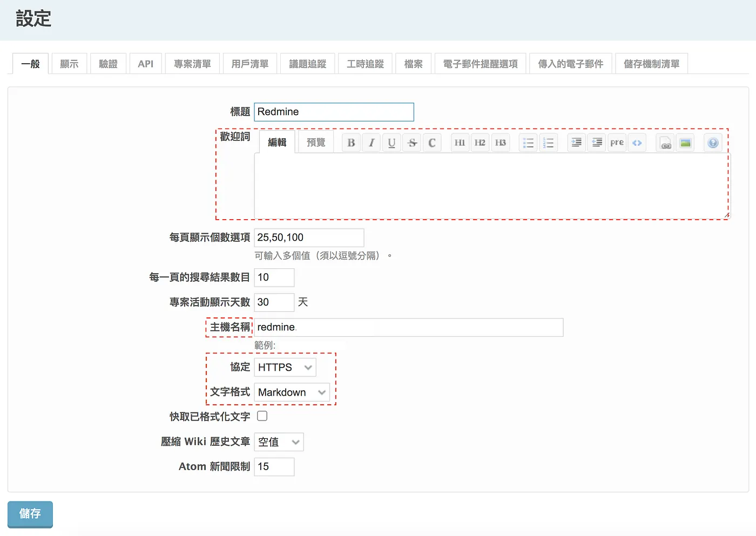Insert an image in the editor
The image size is (756, 536).
[x=685, y=143]
